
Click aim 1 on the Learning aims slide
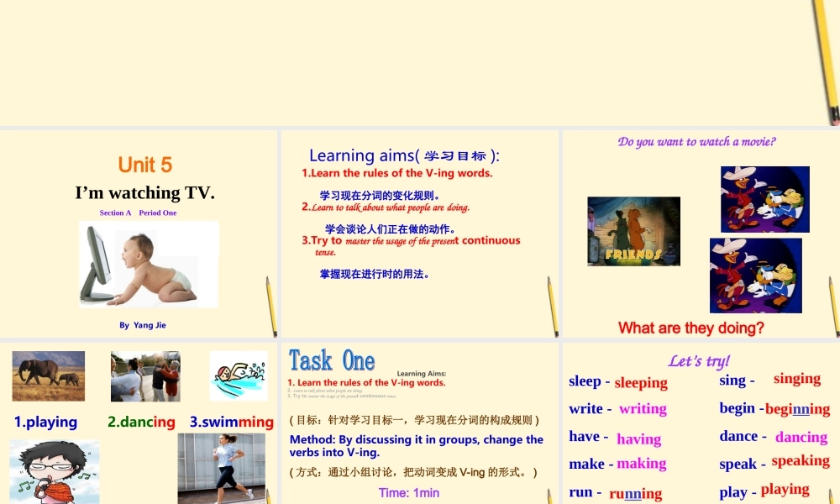click(397, 173)
